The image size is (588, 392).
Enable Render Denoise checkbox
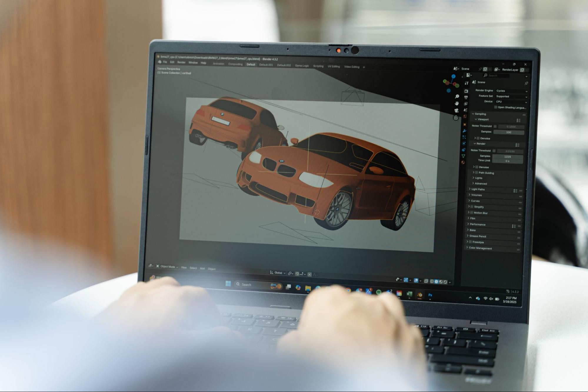click(x=477, y=167)
